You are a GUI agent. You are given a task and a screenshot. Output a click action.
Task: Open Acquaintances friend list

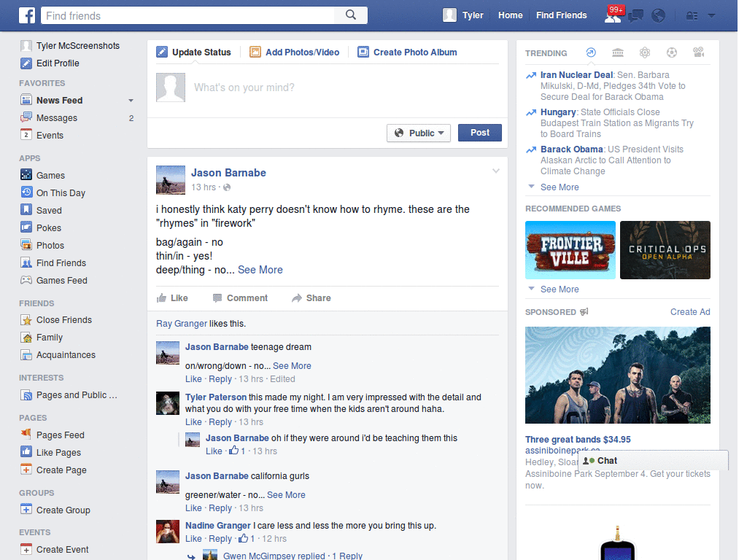coord(66,355)
